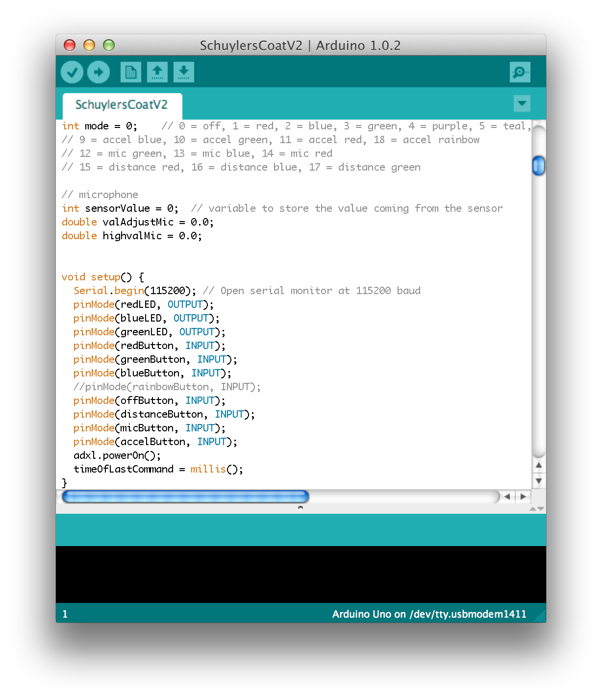Click the Arduino Uno port status text

[429, 614]
